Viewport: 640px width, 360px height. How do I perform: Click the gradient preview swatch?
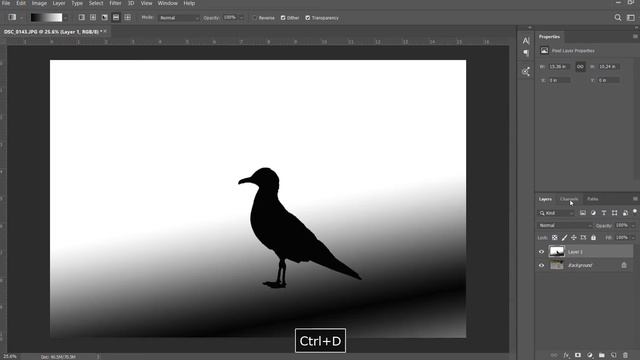point(46,18)
